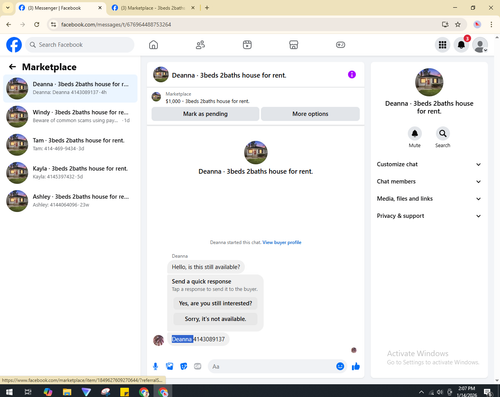Close the Marketplace browser tab
The image size is (500, 397).
193,8
